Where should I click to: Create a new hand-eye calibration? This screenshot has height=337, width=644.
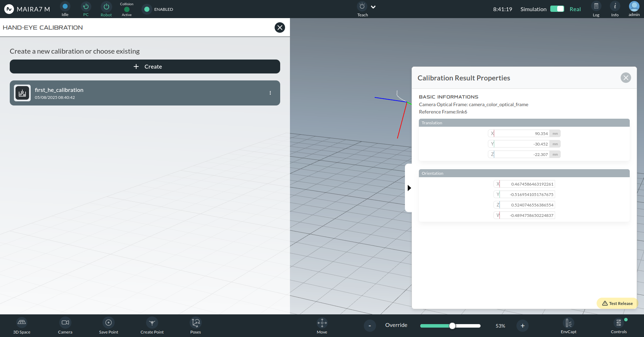(145, 66)
